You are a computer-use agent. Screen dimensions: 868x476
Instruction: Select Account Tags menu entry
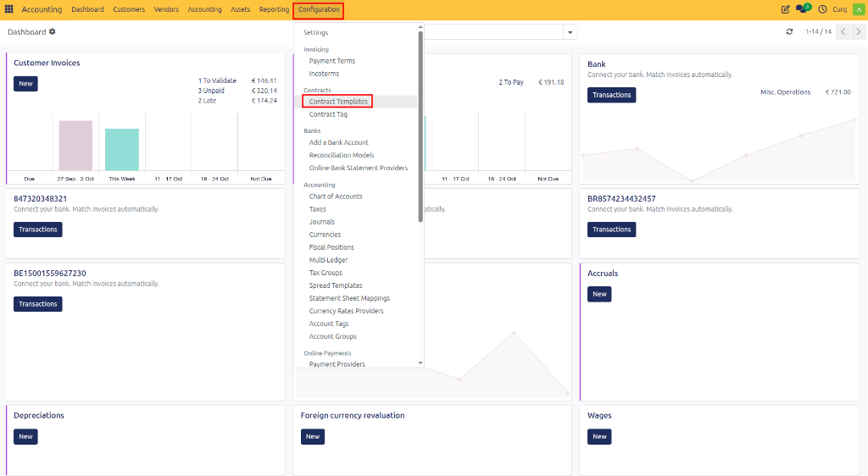tap(329, 324)
